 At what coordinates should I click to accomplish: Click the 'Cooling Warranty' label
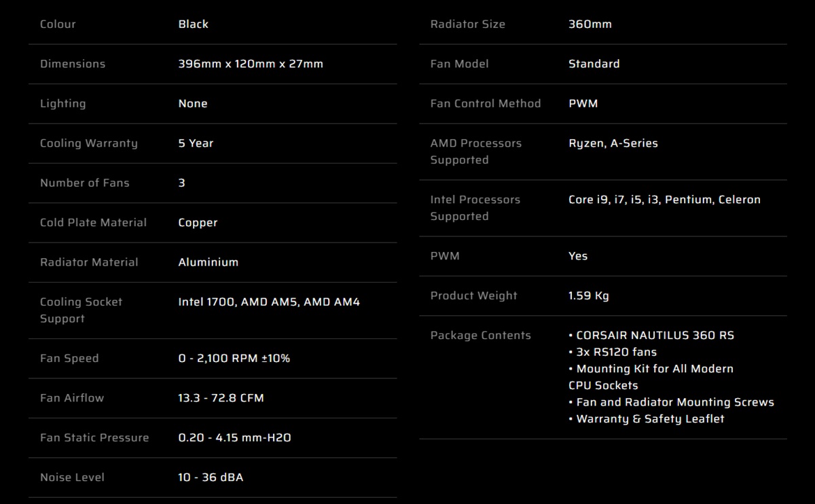click(x=89, y=143)
